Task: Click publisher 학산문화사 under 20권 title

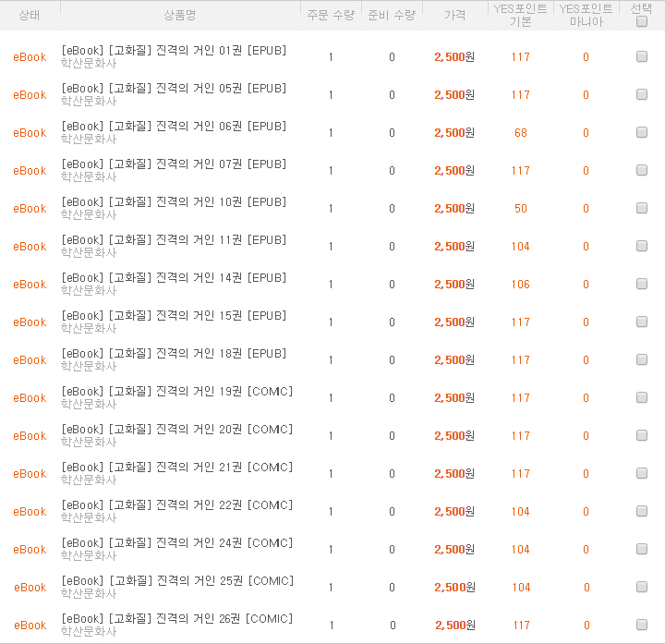Action: (x=89, y=442)
